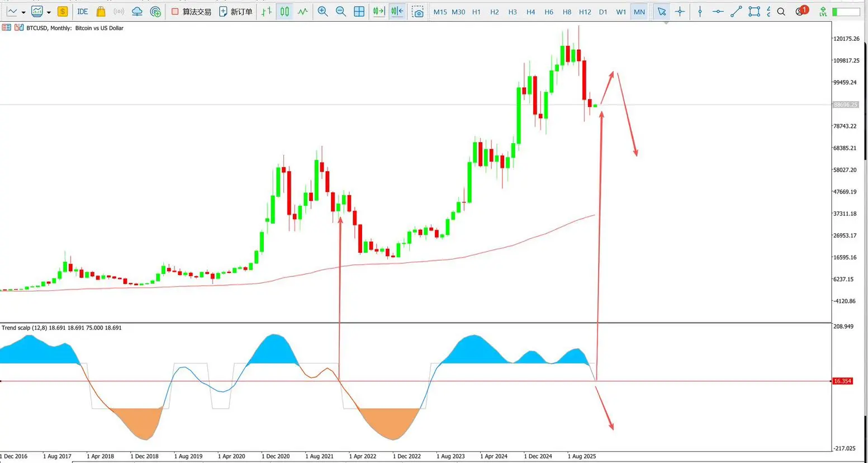The width and height of the screenshot is (868, 463).
Task: Toggle chart auto scroll
Action: (x=379, y=11)
